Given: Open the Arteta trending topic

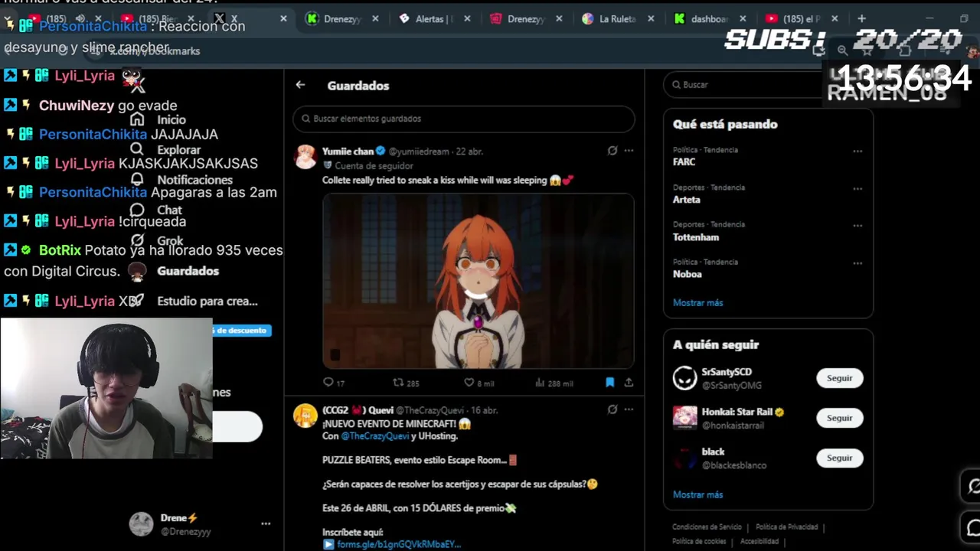Looking at the screenshot, I should pos(686,200).
